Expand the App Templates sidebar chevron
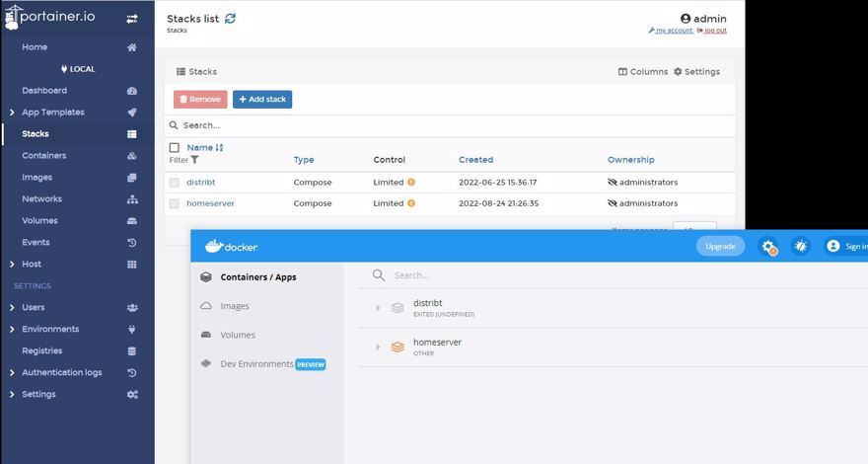The width and height of the screenshot is (868, 464). [12, 113]
